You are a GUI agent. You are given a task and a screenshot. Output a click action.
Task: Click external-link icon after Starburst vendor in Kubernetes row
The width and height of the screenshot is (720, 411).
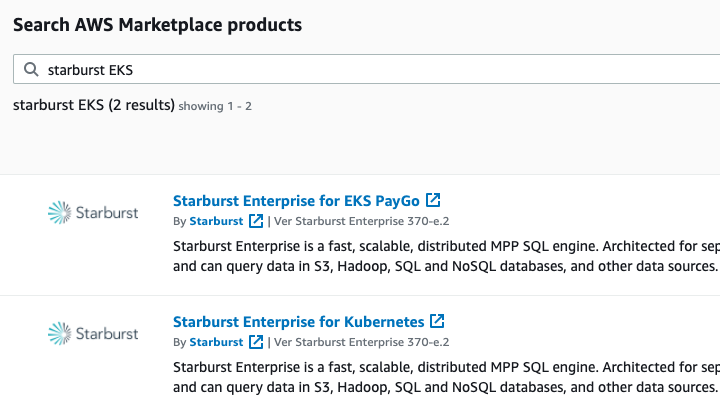(x=256, y=342)
